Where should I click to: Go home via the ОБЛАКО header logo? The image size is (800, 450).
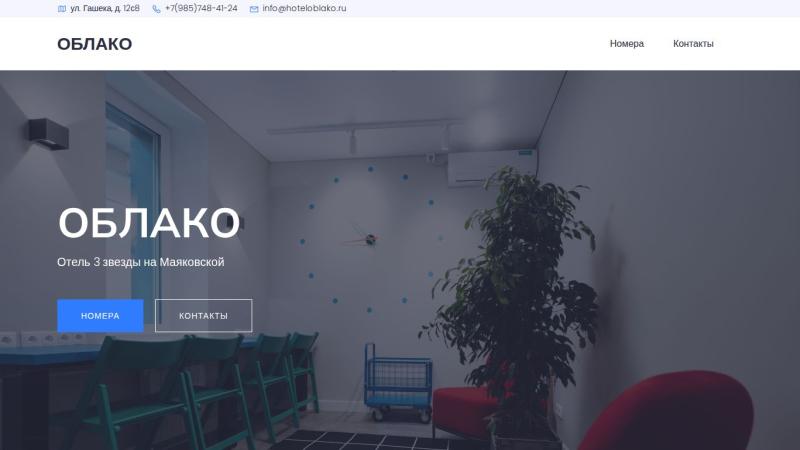coord(94,44)
